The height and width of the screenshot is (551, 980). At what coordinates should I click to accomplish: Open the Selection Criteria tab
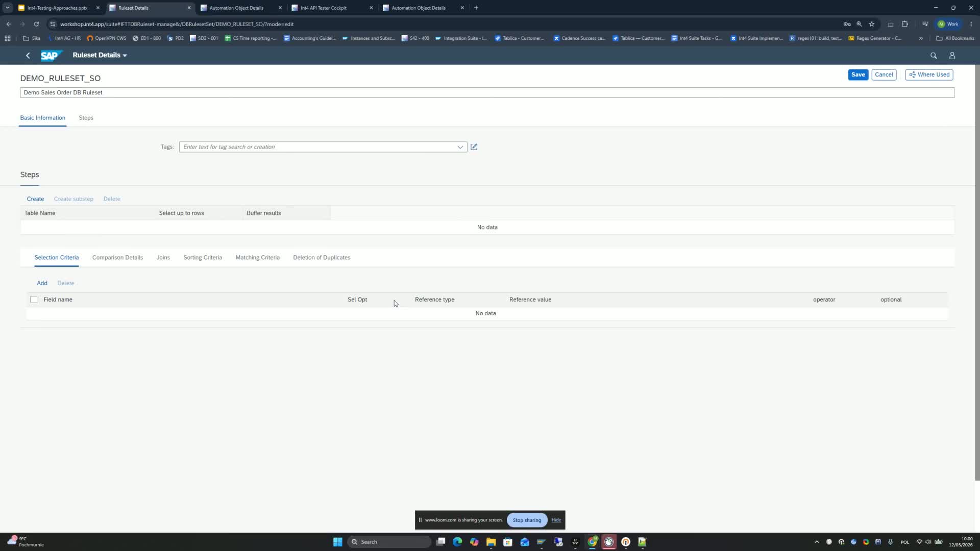[x=57, y=258]
